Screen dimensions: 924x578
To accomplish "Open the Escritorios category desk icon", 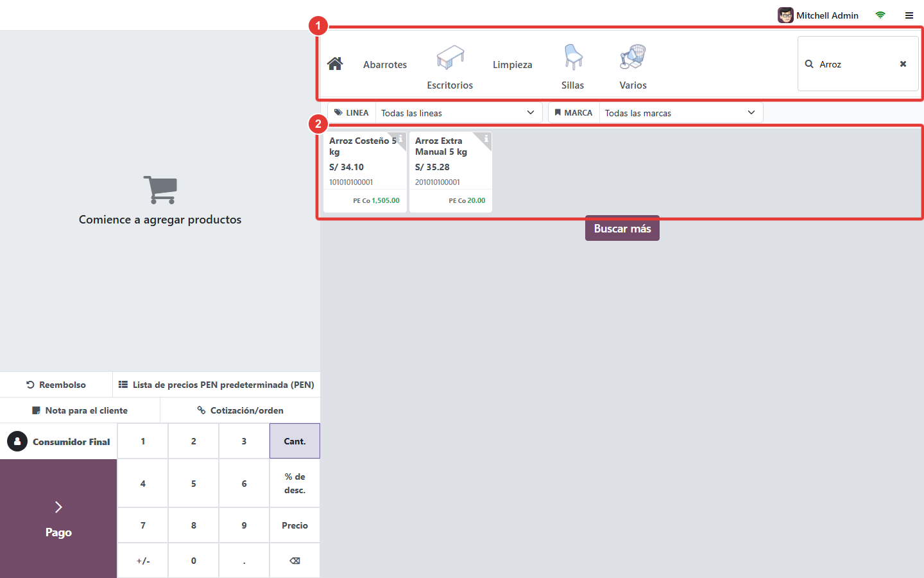I will (450, 57).
